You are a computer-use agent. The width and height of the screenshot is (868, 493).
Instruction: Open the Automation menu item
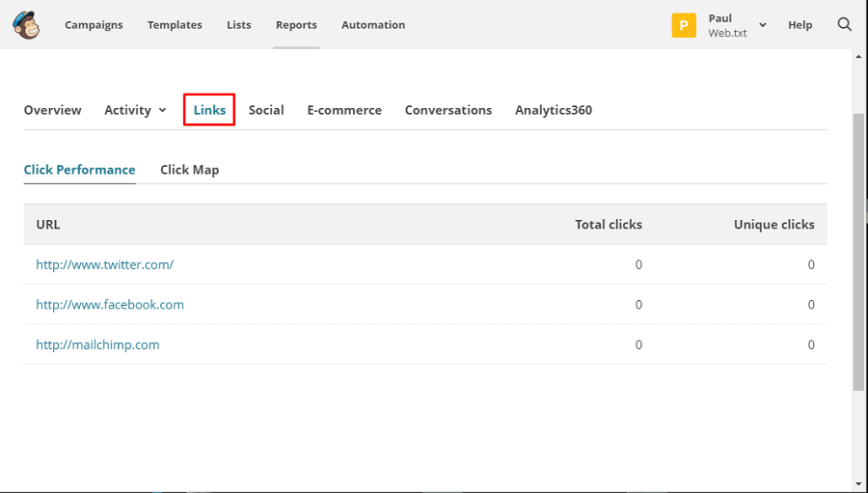pyautogui.click(x=373, y=25)
